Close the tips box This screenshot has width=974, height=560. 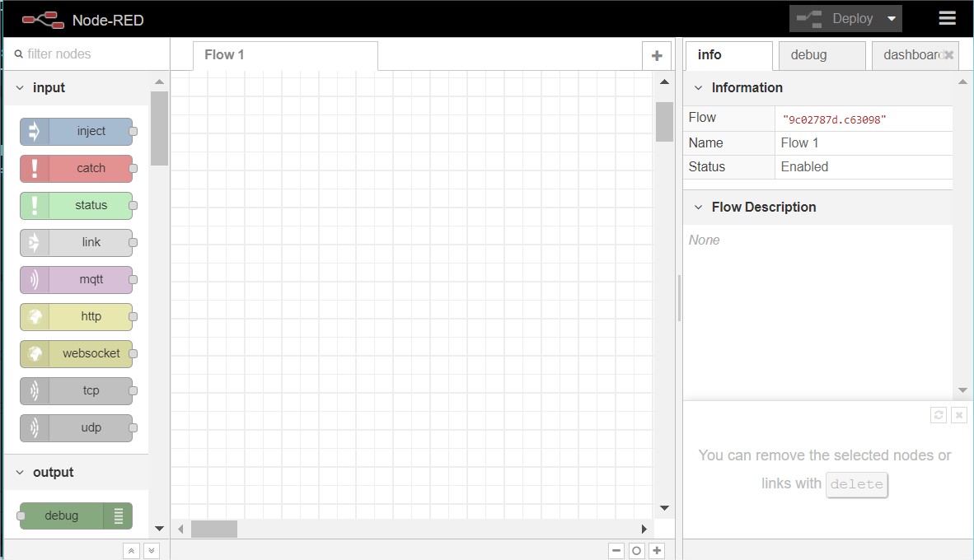click(x=959, y=415)
